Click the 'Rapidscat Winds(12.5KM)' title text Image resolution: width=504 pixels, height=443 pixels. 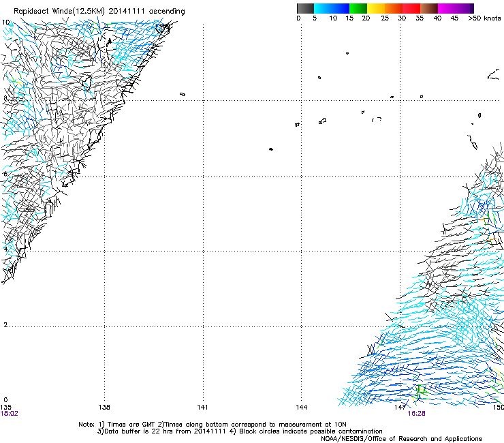[x=59, y=12]
